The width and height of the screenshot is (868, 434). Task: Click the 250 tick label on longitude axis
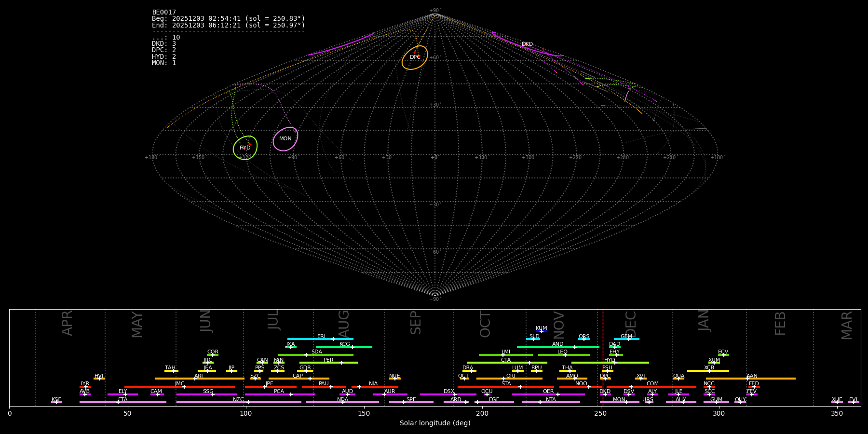point(600,413)
